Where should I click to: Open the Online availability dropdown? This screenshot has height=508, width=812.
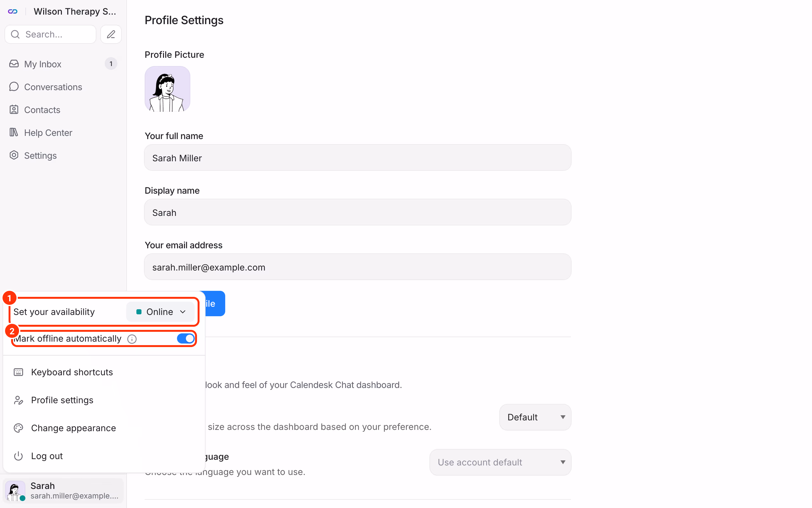[160, 312]
